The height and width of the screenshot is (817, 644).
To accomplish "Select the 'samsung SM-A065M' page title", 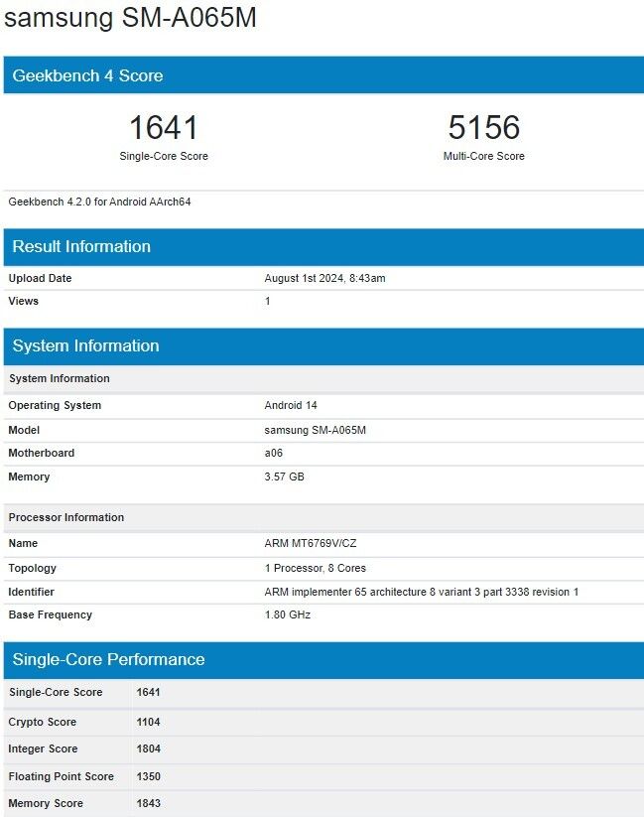I will (x=130, y=17).
